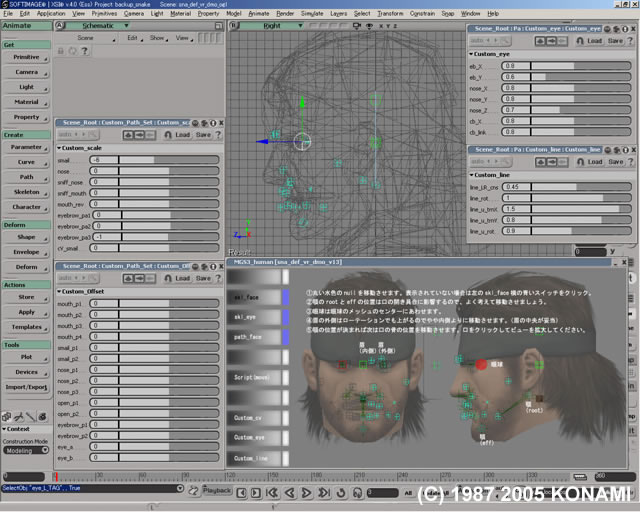Click the help question mark in Schematic toolbar

[84, 51]
